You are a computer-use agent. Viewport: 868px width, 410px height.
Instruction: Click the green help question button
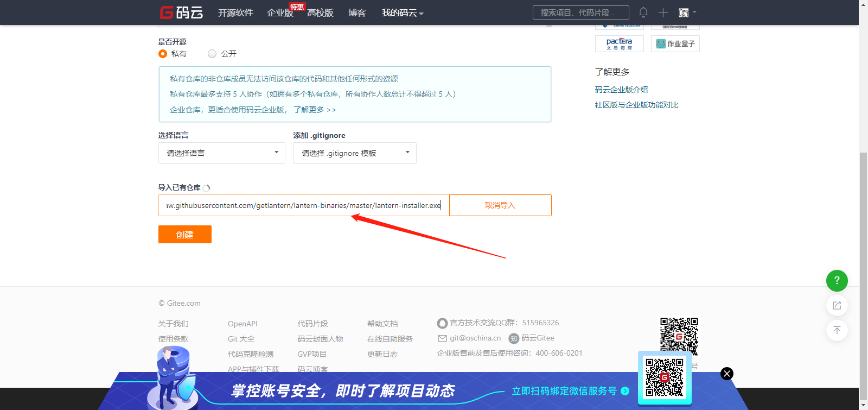coord(837,280)
